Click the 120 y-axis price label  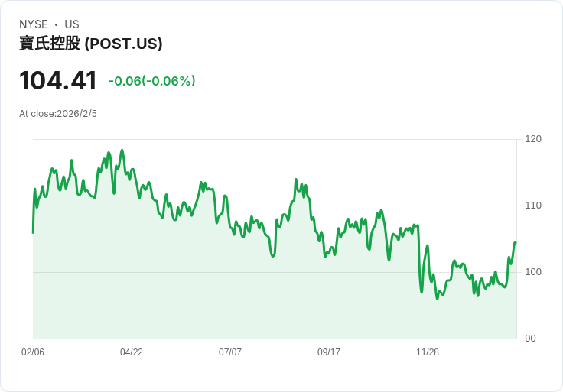(x=533, y=139)
